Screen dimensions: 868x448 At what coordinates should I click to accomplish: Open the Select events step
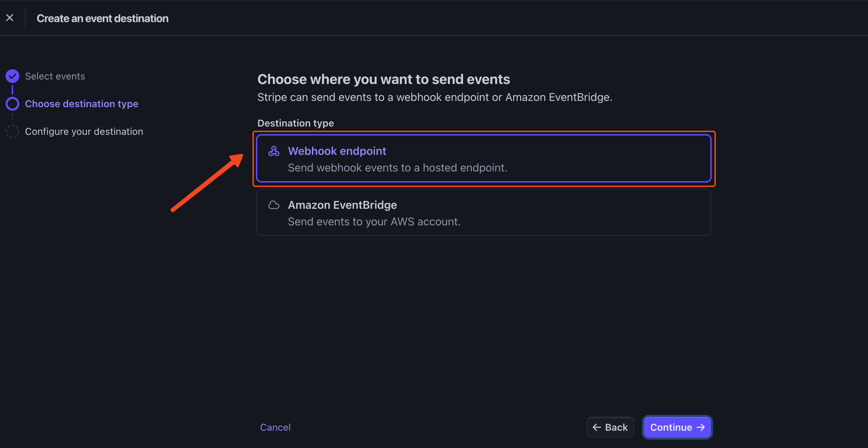coord(55,76)
